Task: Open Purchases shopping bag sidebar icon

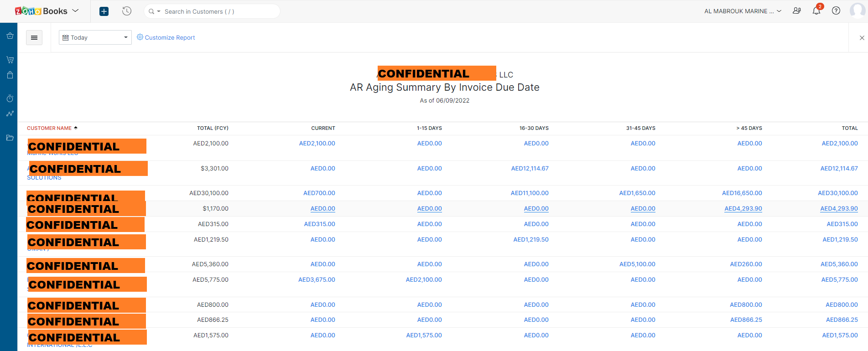Action: click(10, 75)
